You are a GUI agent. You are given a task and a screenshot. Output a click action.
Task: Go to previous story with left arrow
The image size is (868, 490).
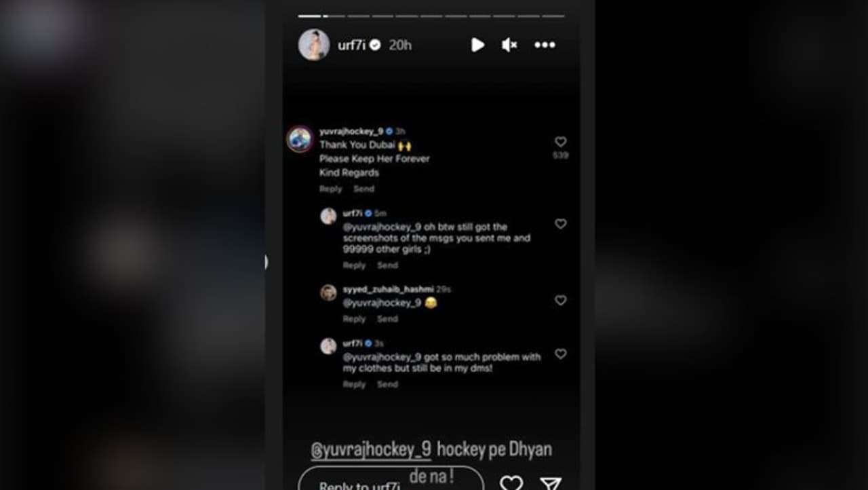[x=266, y=262]
